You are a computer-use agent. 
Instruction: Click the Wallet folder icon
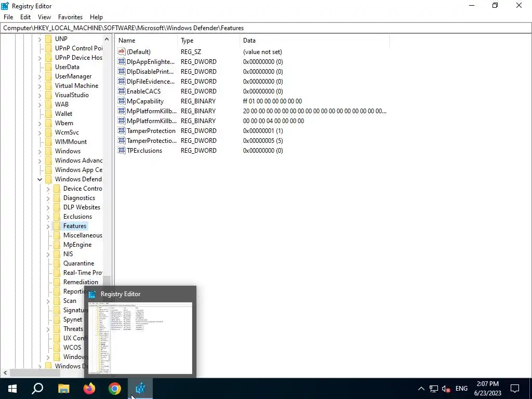point(48,114)
